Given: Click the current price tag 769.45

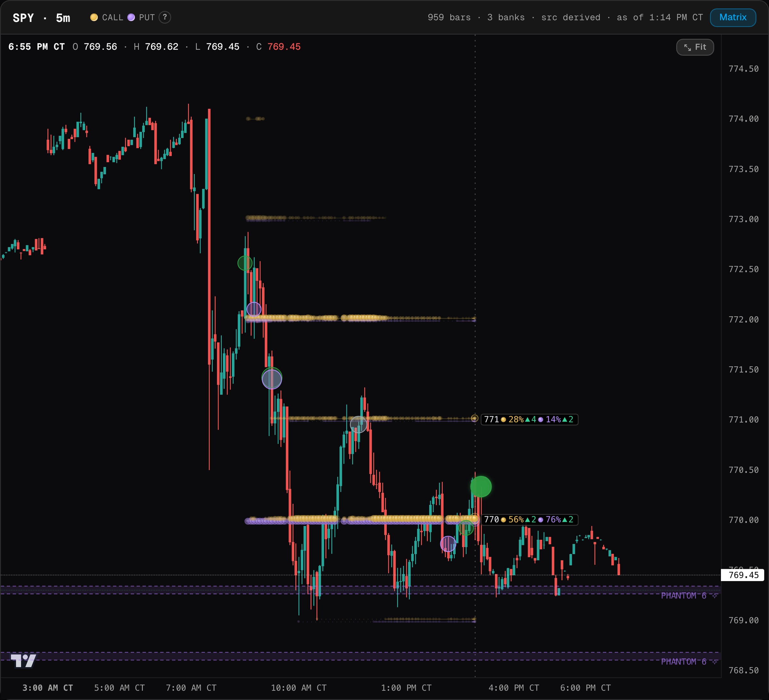Looking at the screenshot, I should pos(743,575).
